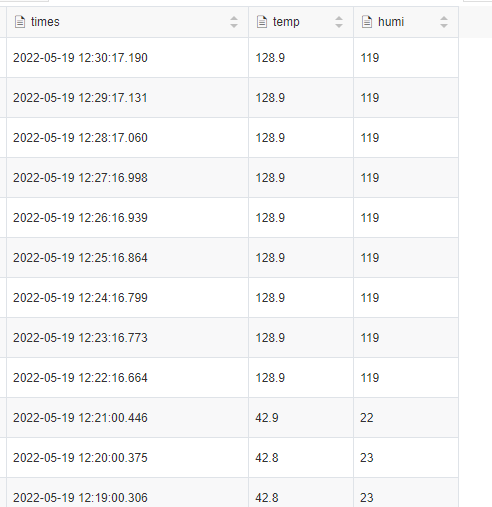This screenshot has height=507, width=492.
Task: Click the document icon beside times header
Action: [20, 22]
